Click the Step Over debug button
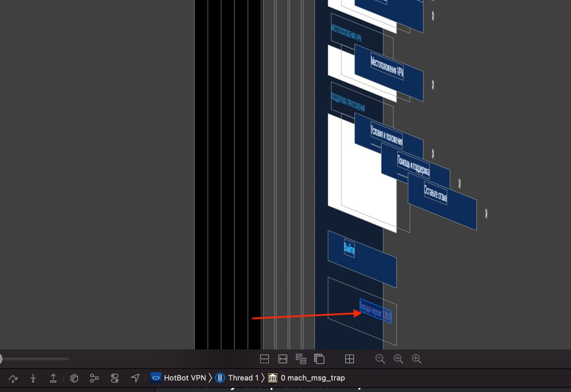This screenshot has width=571, height=392. point(13,378)
